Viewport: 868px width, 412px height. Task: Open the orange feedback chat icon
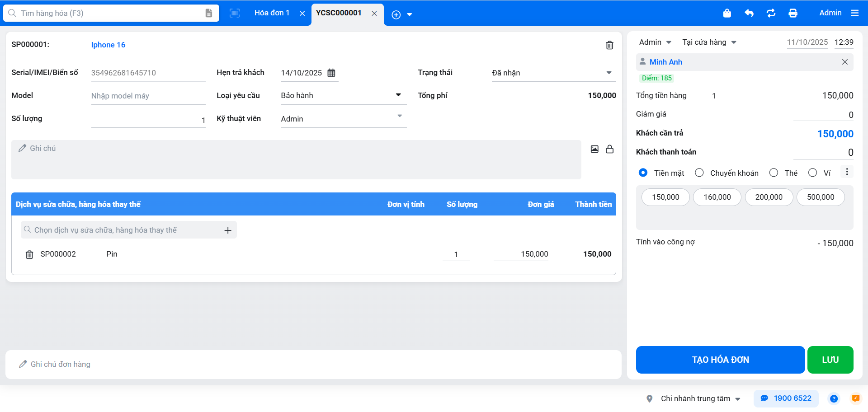point(855,398)
